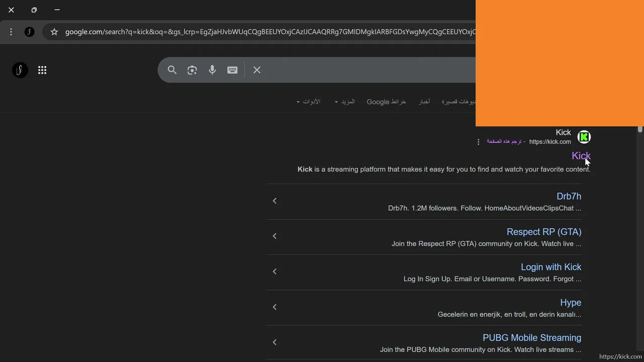Click the 'Gecelerin en enerjik' snippet text

(510, 315)
